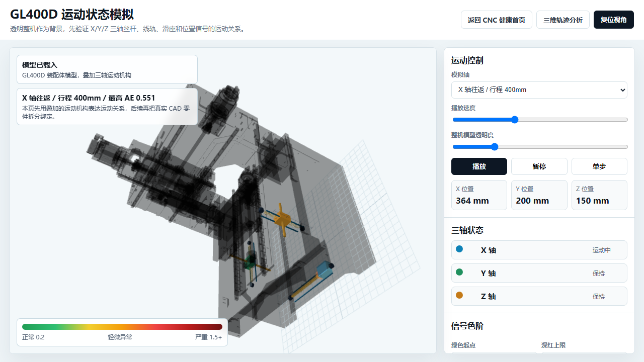Adjust the 整机模型透明度 slider
Screen dimensions: 644x362
(x=540, y=147)
